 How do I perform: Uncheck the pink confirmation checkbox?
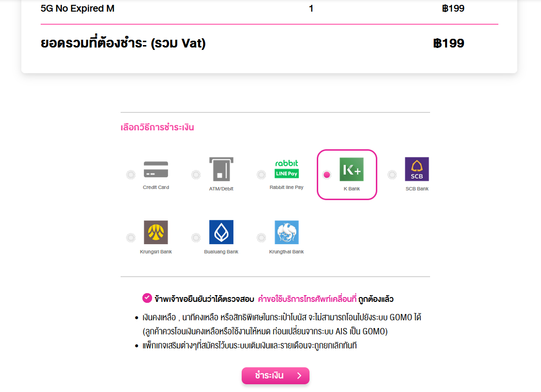147,298
